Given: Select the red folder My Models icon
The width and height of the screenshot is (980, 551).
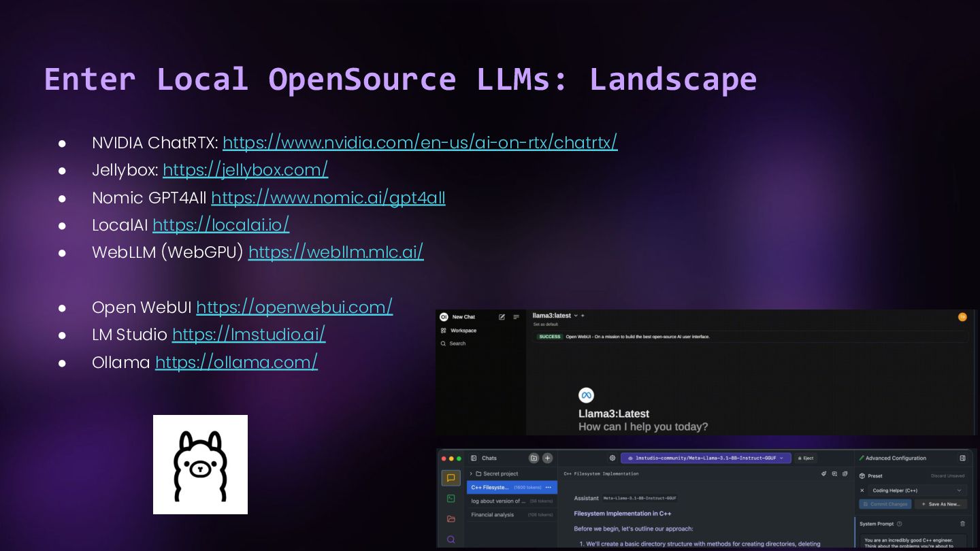Looking at the screenshot, I should tap(451, 519).
